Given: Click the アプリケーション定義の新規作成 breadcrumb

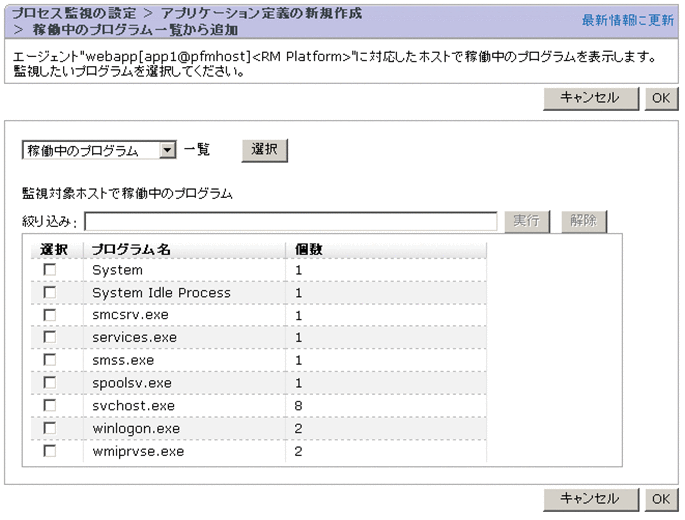Looking at the screenshot, I should click(261, 14).
